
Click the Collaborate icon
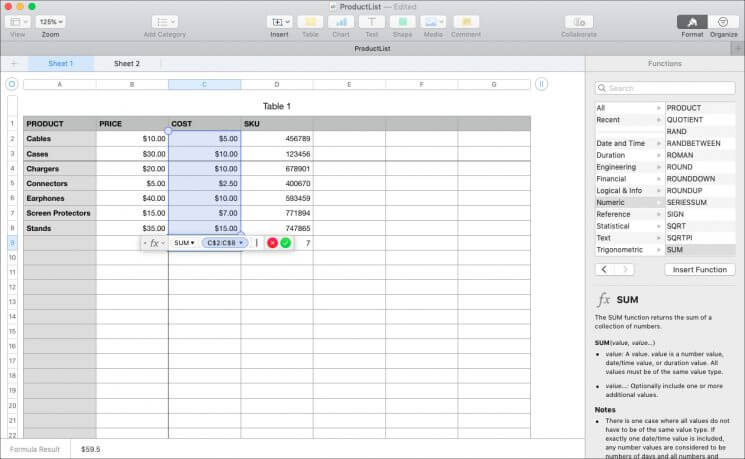(x=578, y=21)
